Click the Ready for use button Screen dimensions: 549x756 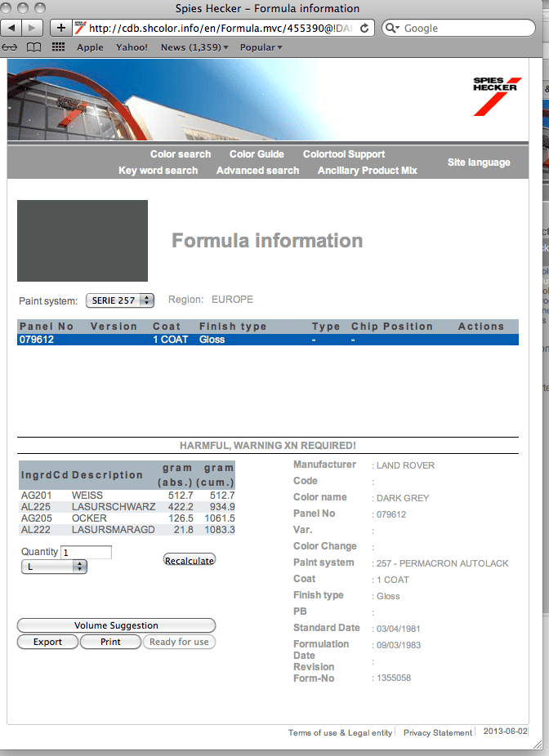(179, 642)
